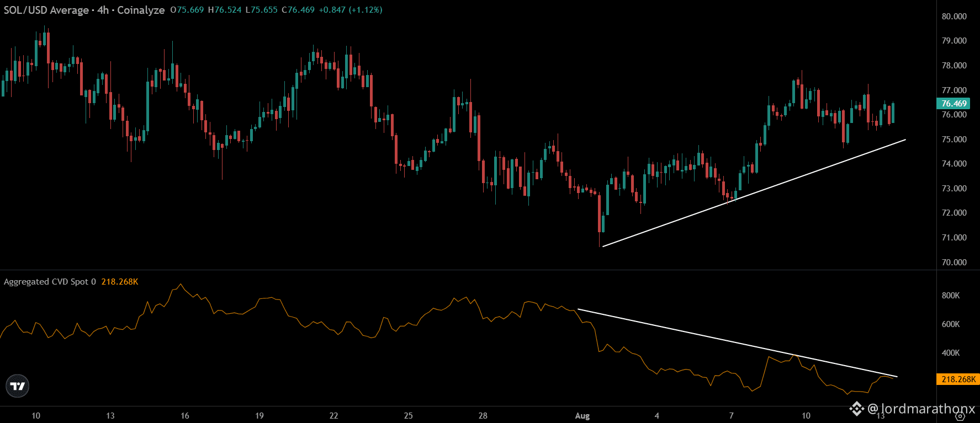This screenshot has width=980, height=423.
Task: Click the 4 date label on time axis
Action: tap(657, 416)
